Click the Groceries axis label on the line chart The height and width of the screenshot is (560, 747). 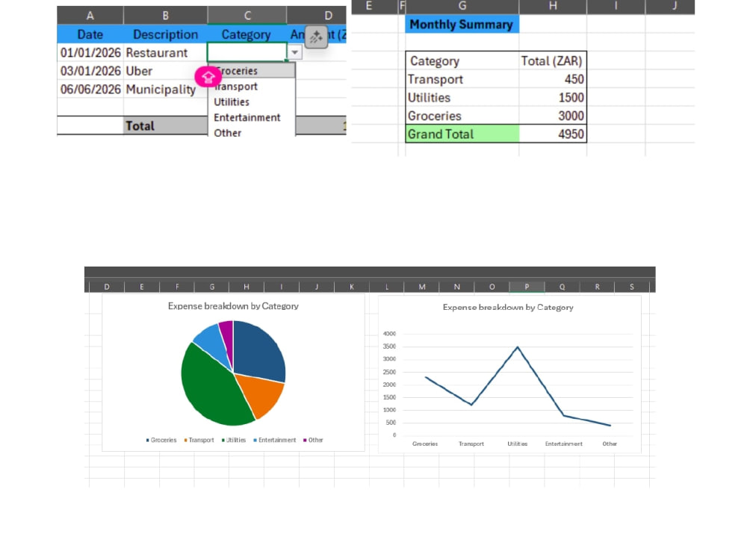425,444
